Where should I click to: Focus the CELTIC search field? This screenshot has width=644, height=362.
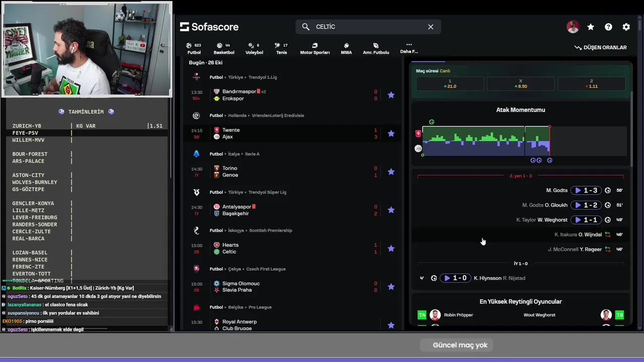[x=368, y=27]
